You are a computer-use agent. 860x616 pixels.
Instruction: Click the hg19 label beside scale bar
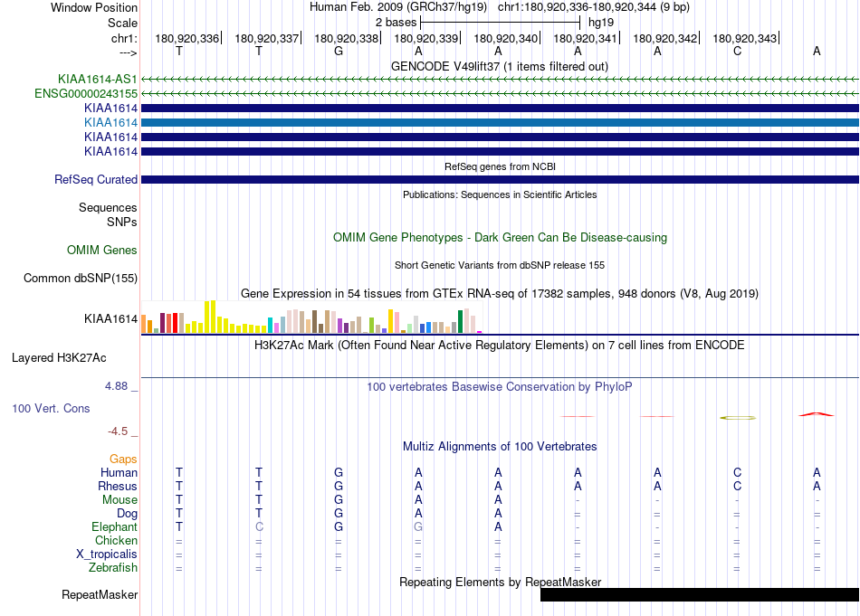coord(601,23)
